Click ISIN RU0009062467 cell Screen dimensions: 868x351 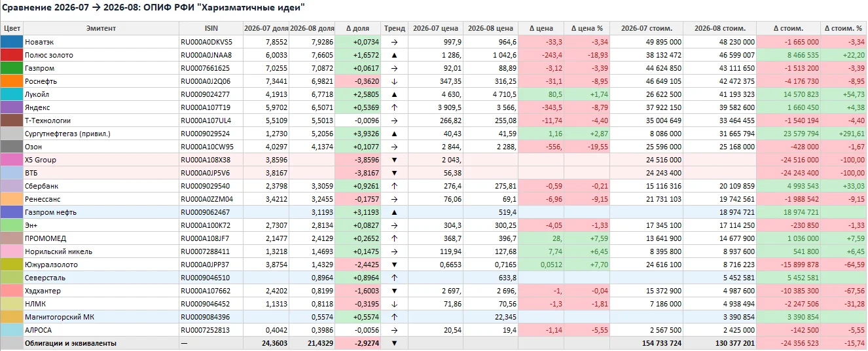click(x=211, y=212)
